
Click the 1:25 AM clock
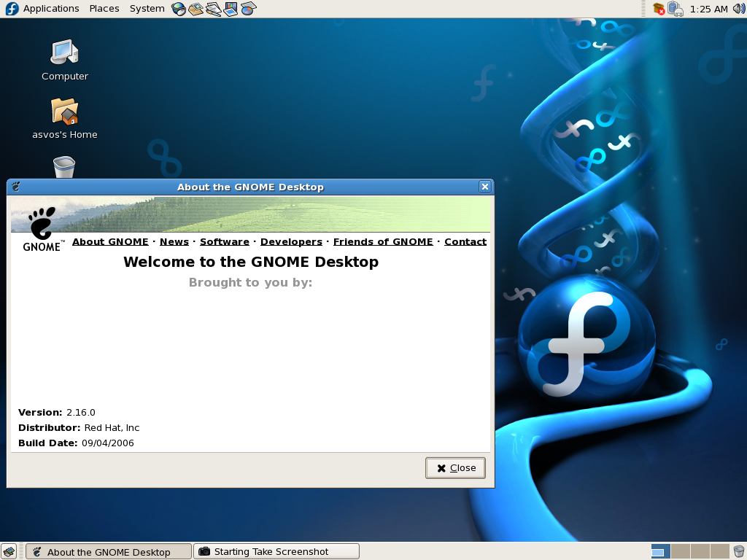click(708, 9)
